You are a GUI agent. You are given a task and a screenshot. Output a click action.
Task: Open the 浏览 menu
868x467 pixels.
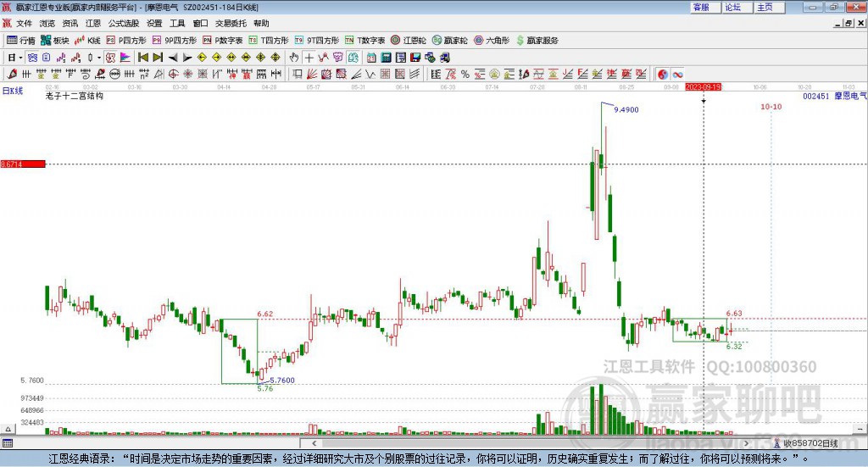point(47,23)
